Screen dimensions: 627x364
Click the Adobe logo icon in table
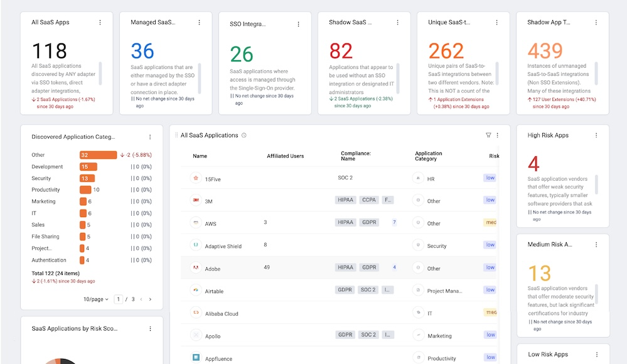(196, 267)
